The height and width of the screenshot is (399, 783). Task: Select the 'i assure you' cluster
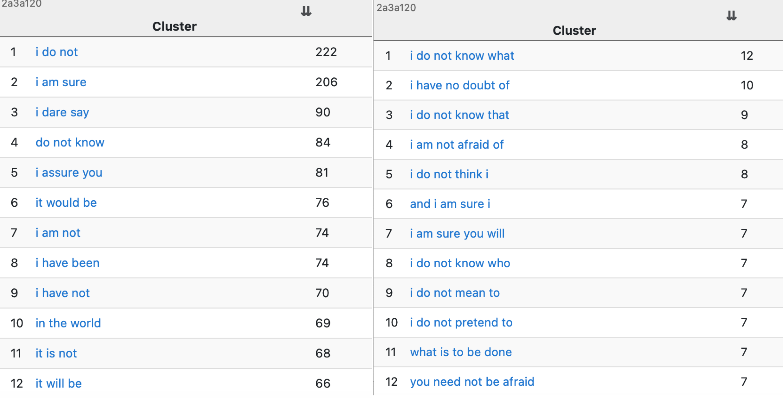pos(69,173)
